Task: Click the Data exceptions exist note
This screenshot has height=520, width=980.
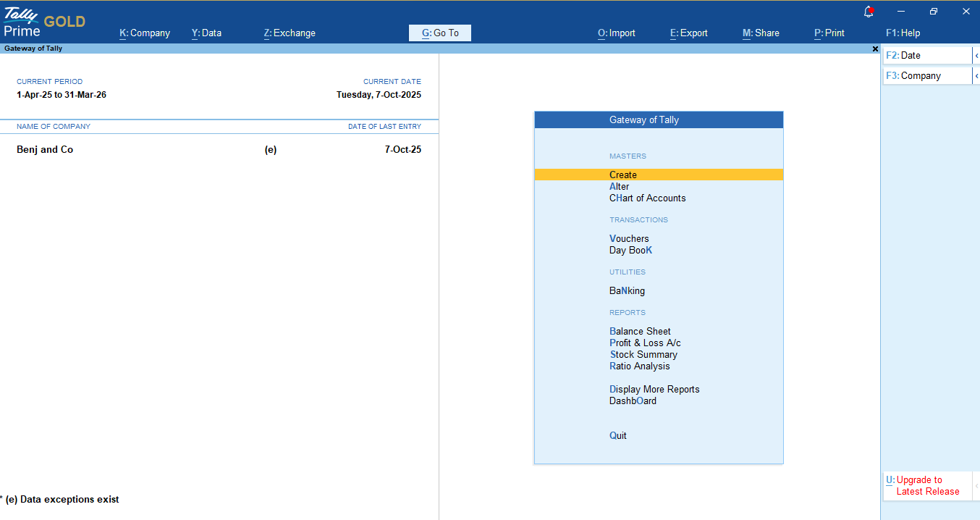Action: point(59,500)
